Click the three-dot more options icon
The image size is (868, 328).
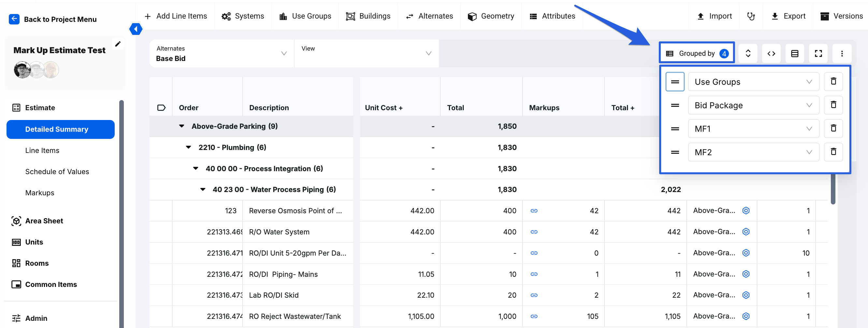click(x=842, y=53)
